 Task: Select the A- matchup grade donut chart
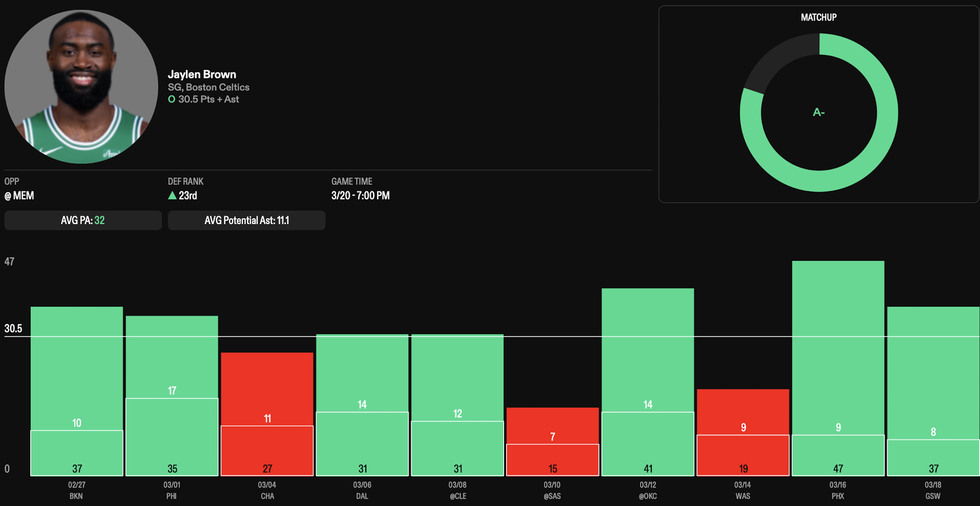pos(818,113)
